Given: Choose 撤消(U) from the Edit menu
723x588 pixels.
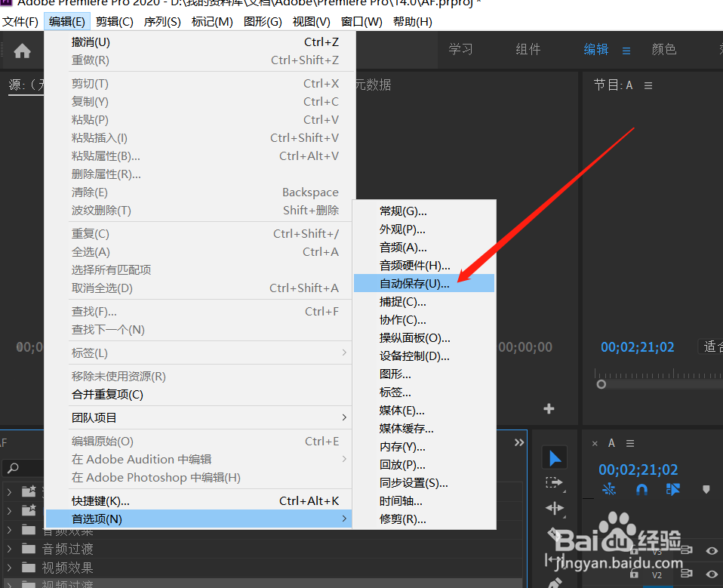Looking at the screenshot, I should [198, 42].
